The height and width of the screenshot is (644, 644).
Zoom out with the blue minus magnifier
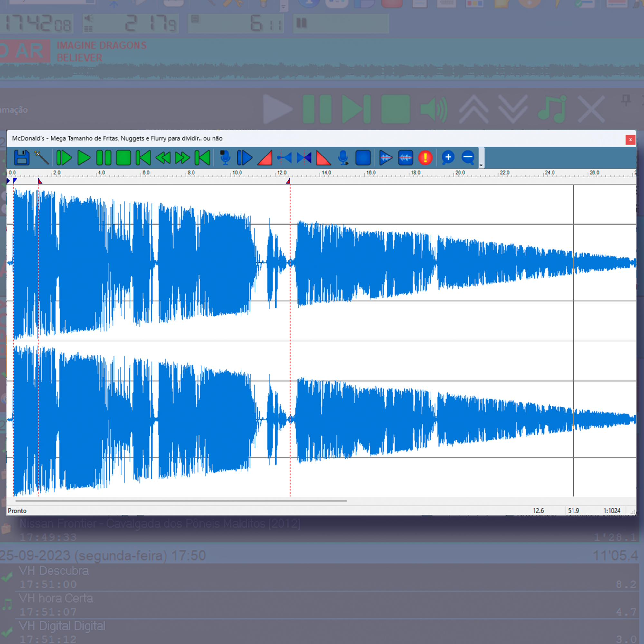click(x=468, y=158)
